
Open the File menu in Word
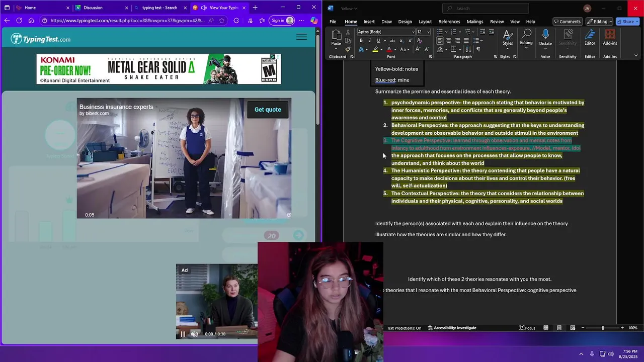333,22
